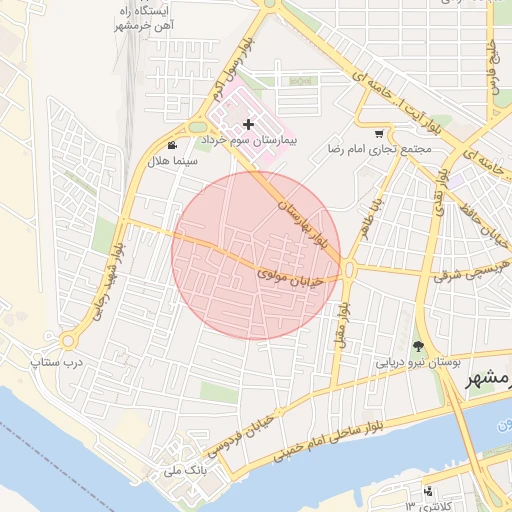This screenshot has width=512, height=512.
Task: Click the hospital cross icon
Action: pyautogui.click(x=248, y=125)
